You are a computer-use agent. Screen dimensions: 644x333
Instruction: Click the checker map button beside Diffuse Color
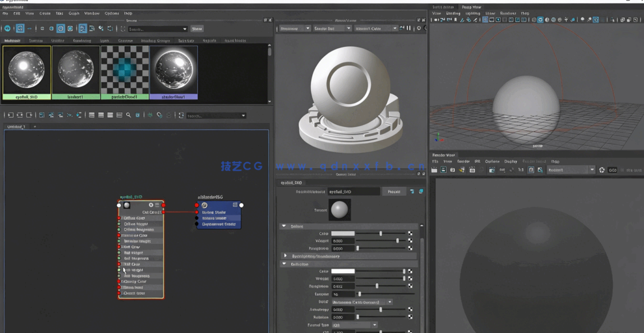coord(410,233)
